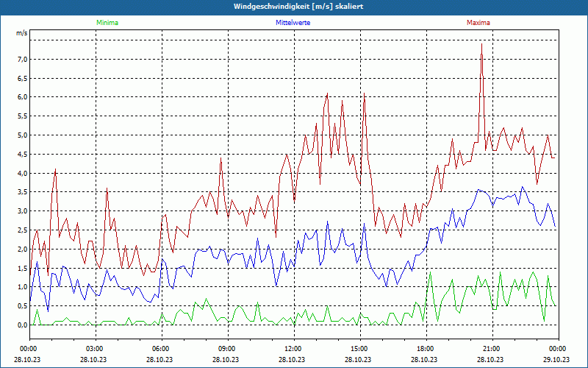This screenshot has height=368, width=588.
Task: Click the 12:00 time axis label
Action: pos(294,349)
